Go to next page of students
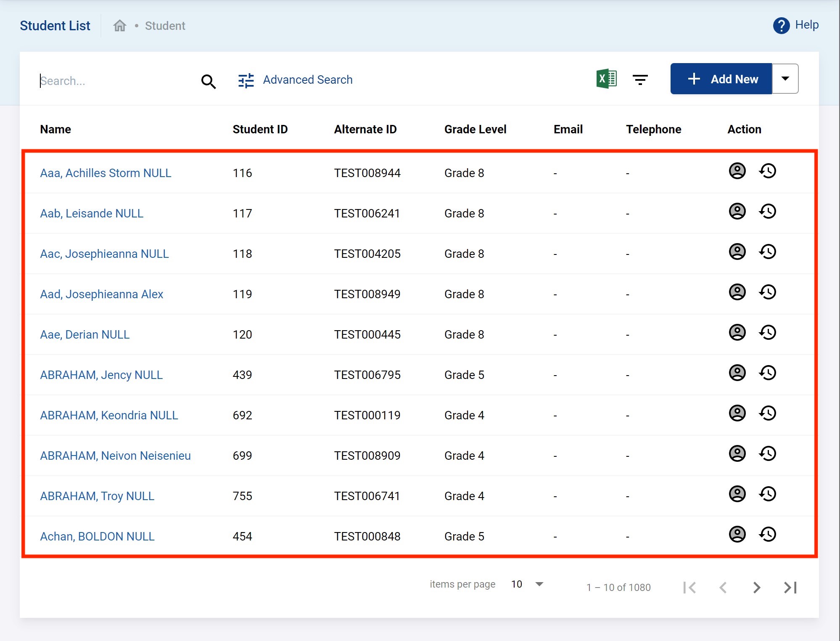This screenshot has width=840, height=641. coord(756,588)
